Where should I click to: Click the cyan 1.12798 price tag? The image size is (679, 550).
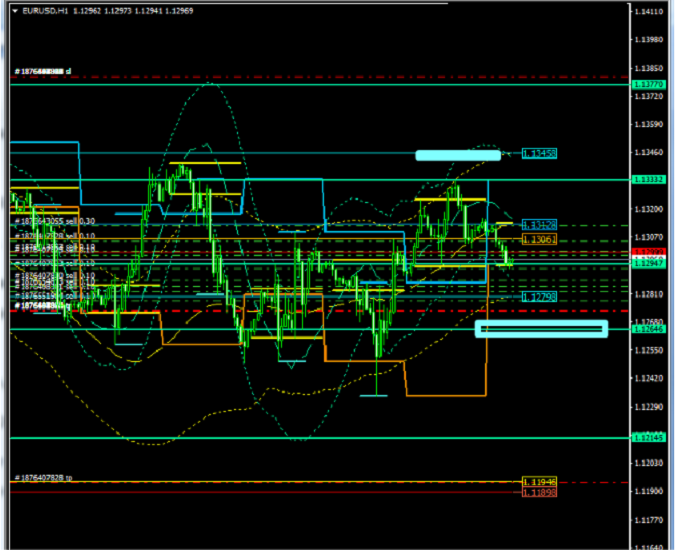point(540,297)
